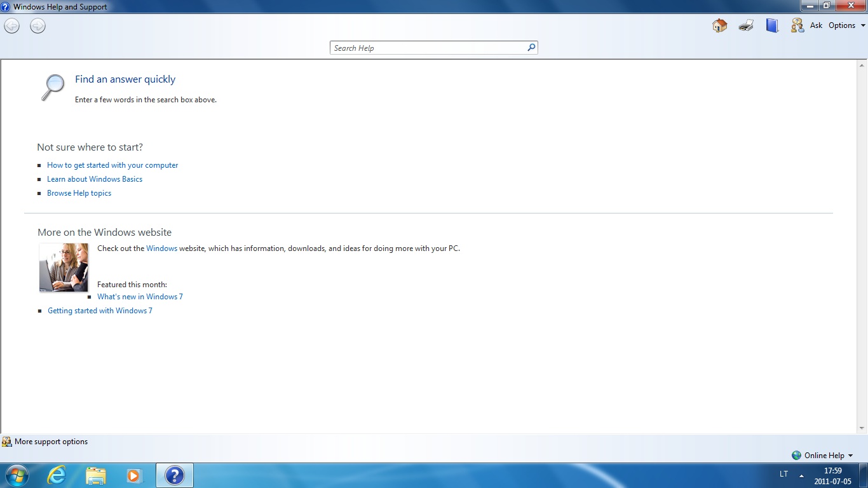Click the search magnifier button
The height and width of the screenshot is (488, 868).
point(531,48)
